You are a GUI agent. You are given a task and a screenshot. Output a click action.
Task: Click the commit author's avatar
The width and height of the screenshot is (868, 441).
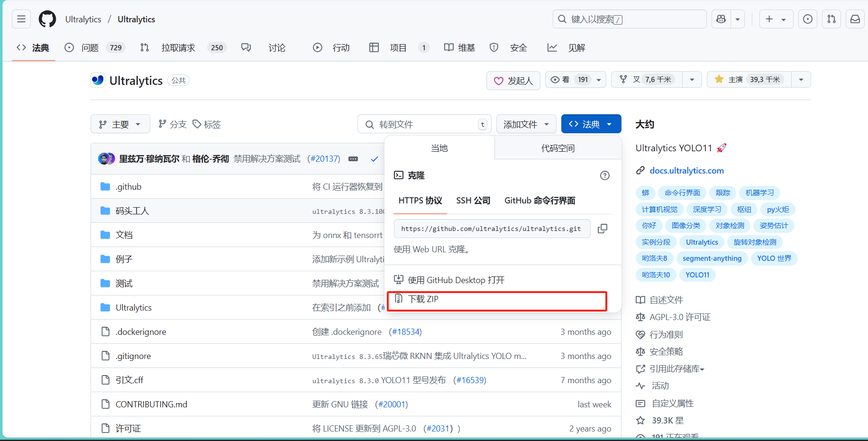(106, 158)
